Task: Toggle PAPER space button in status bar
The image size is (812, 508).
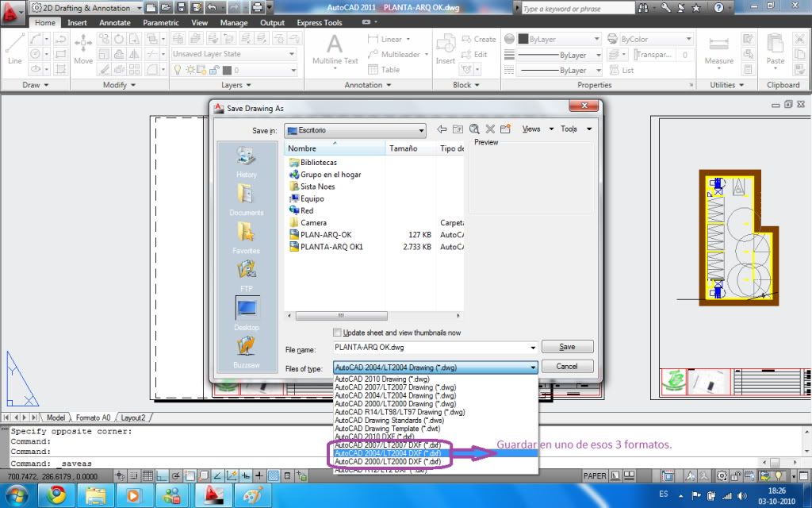Action: pyautogui.click(x=595, y=475)
